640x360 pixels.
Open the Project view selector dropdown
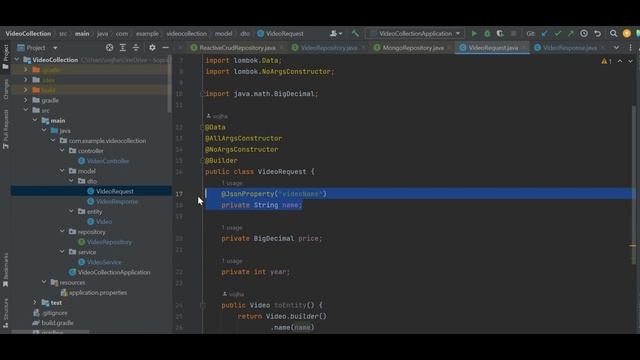(x=37, y=48)
